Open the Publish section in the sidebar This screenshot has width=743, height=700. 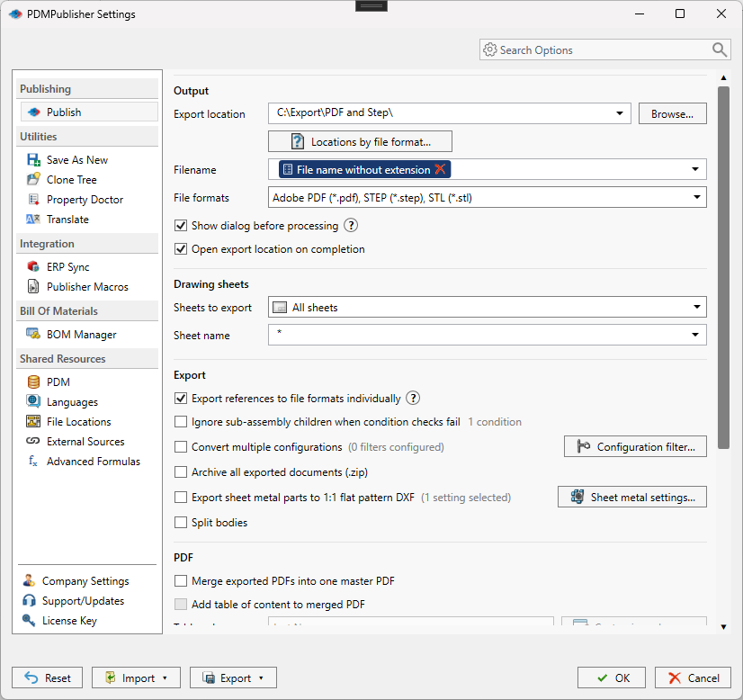[x=89, y=112]
